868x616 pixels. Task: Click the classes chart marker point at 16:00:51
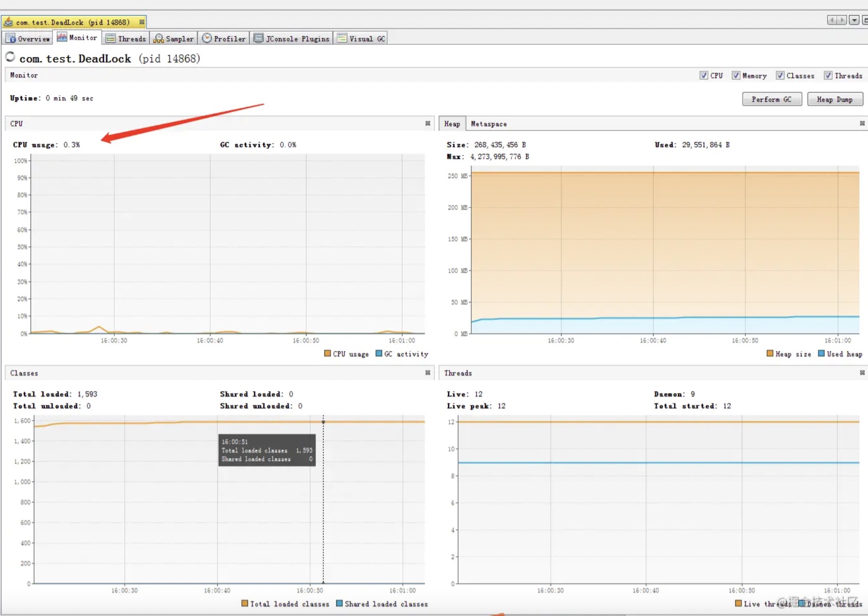coord(323,422)
